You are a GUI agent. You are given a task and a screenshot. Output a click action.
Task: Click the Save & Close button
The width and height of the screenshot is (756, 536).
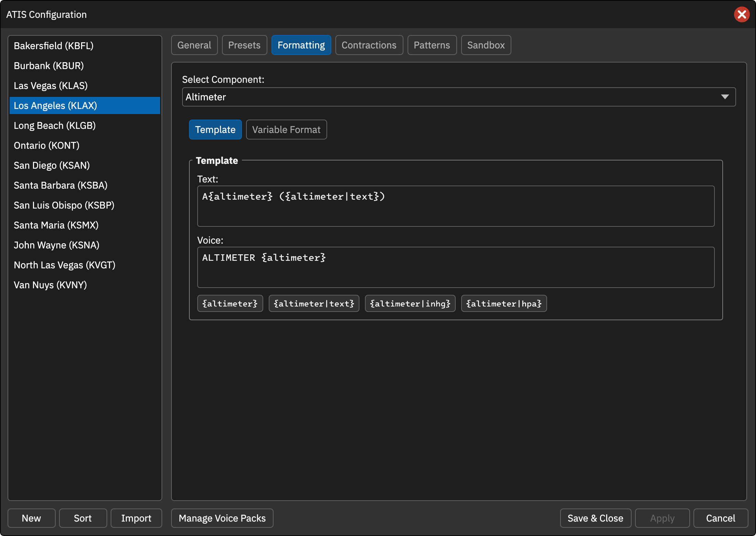click(x=596, y=518)
